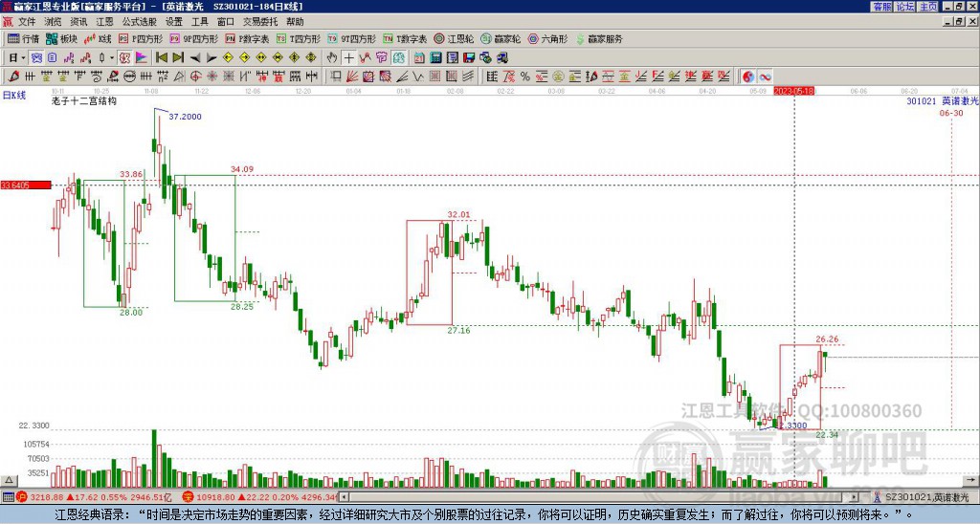
Task: Click the colored flag marker icon
Action: pos(142,58)
